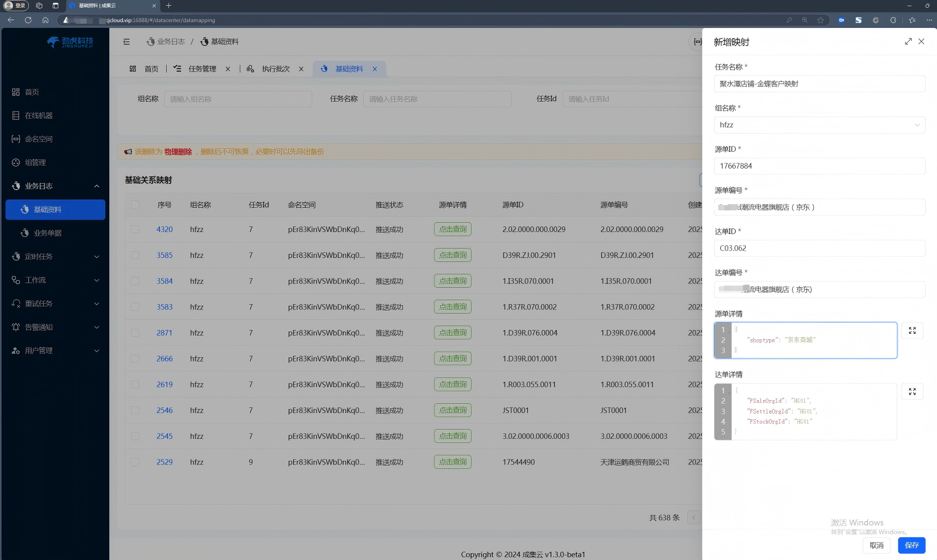
Task: Collapse the sidebar menu with hamburger icon
Action: [126, 42]
